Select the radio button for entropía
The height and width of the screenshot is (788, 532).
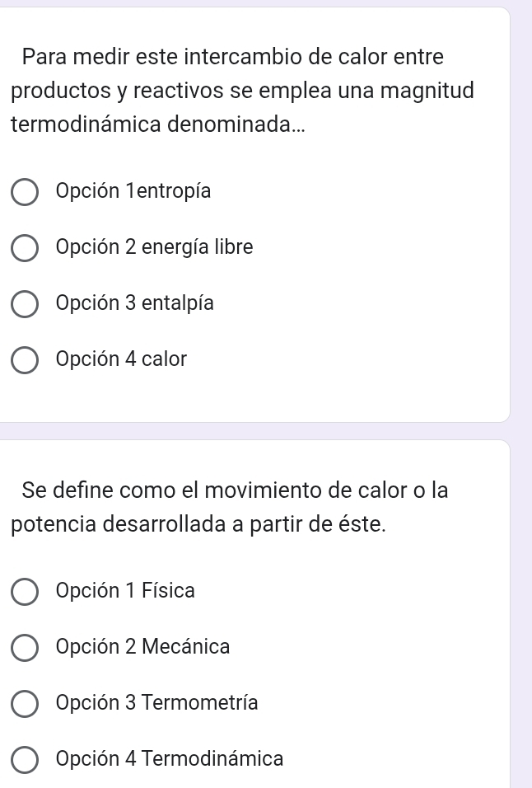(25, 192)
